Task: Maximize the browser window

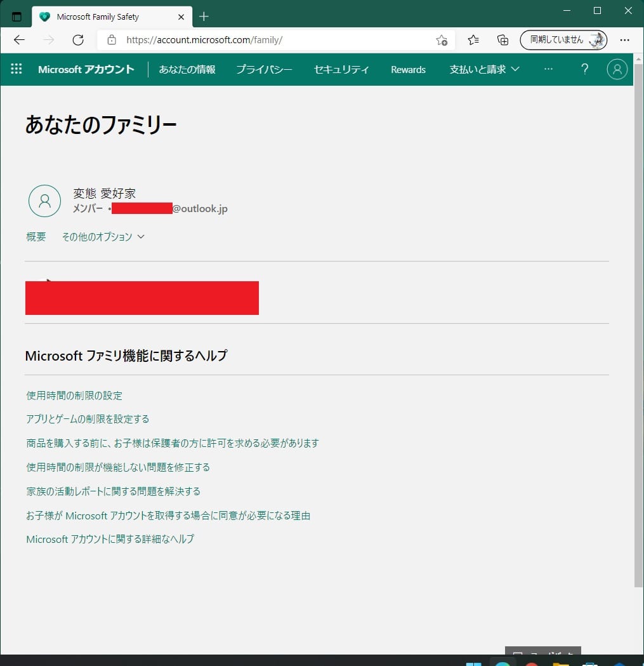Action: coord(597,11)
